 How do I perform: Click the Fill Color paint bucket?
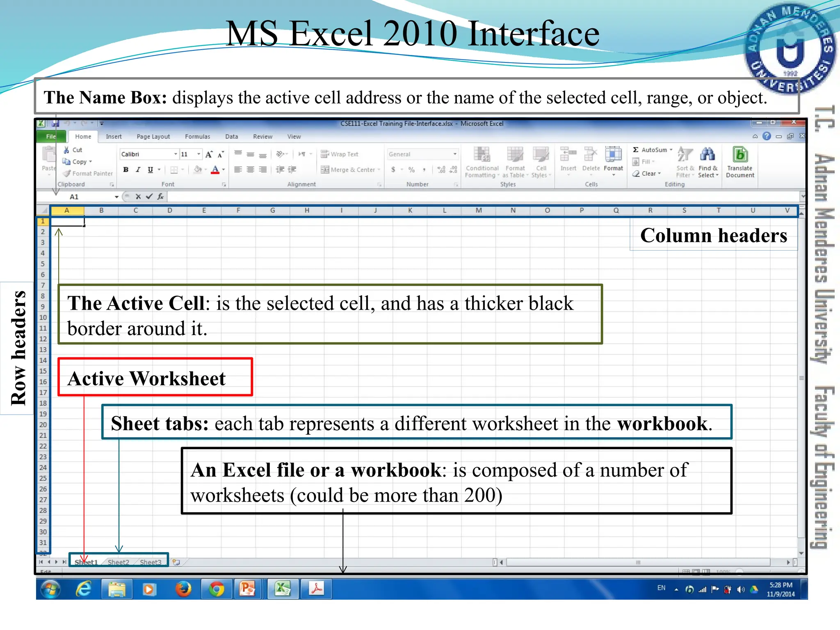coord(198,170)
